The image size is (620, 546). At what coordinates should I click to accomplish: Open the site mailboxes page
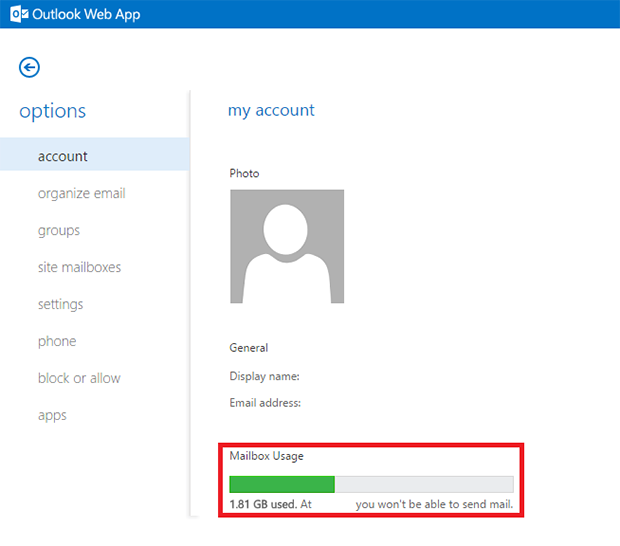(x=79, y=267)
